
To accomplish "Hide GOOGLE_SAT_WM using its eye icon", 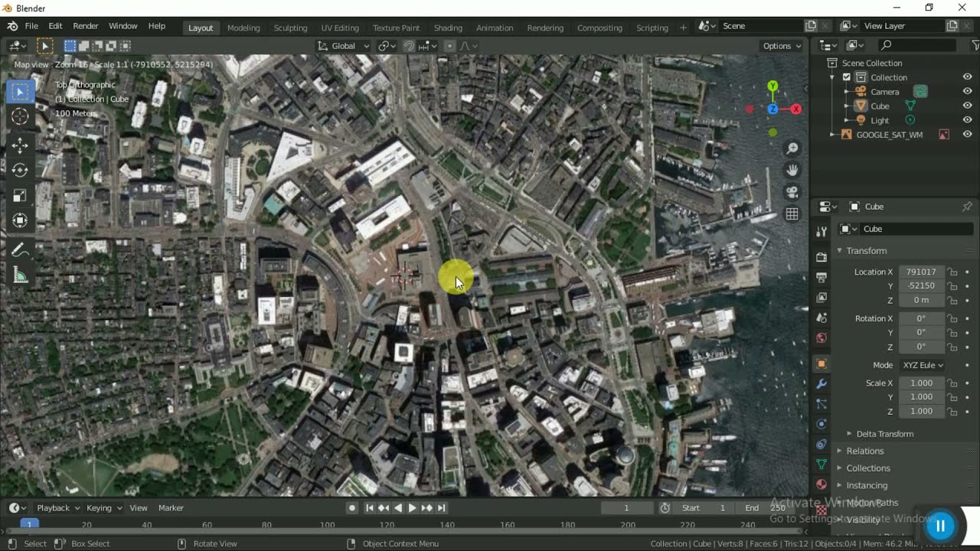I will [x=967, y=135].
